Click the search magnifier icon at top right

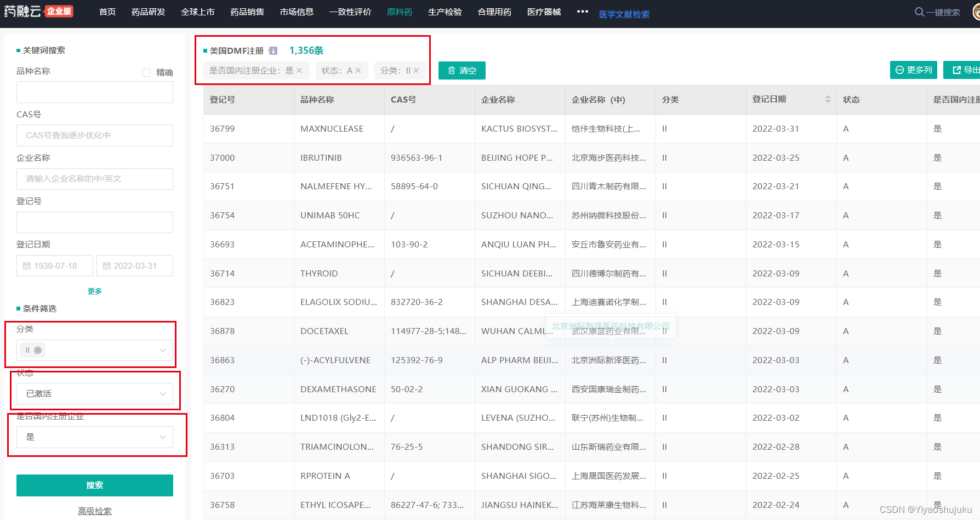pos(919,12)
